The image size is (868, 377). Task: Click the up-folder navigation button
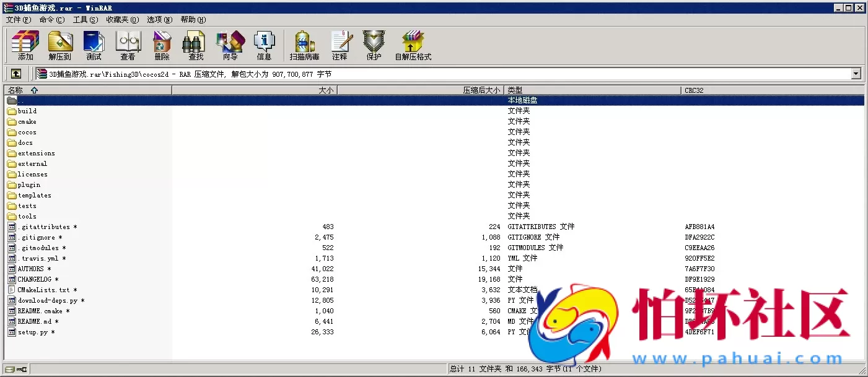(x=15, y=73)
